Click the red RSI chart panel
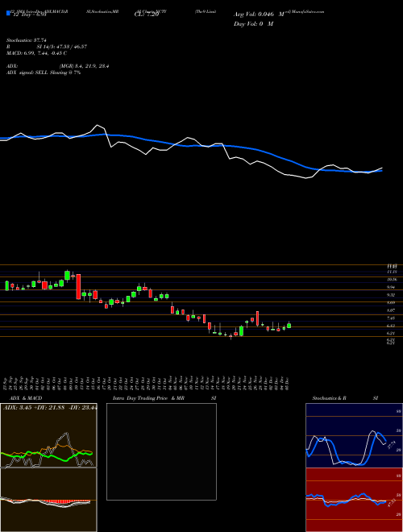The width and height of the screenshot is (403, 532). (x=354, y=500)
